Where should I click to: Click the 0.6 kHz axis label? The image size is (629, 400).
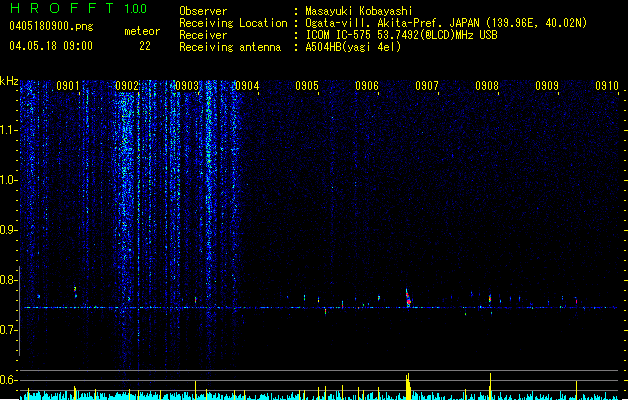point(8,380)
